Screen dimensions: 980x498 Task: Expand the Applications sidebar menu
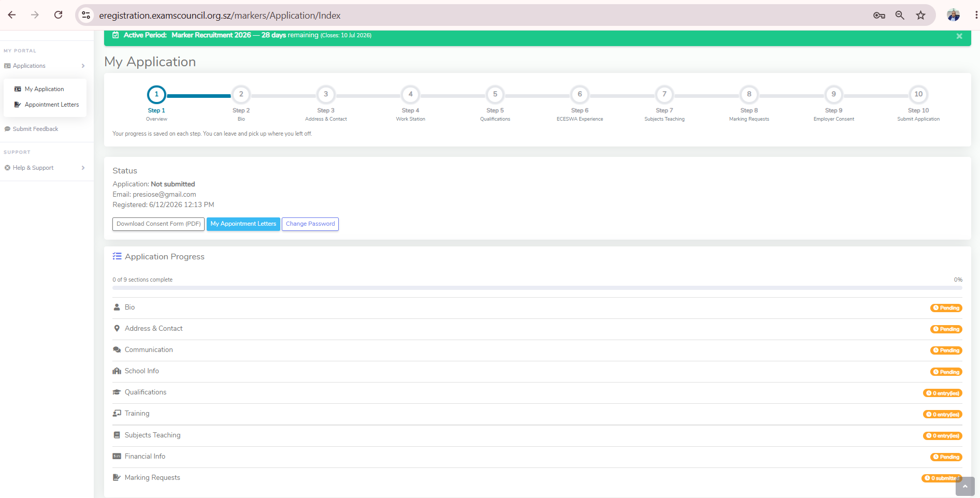45,66
